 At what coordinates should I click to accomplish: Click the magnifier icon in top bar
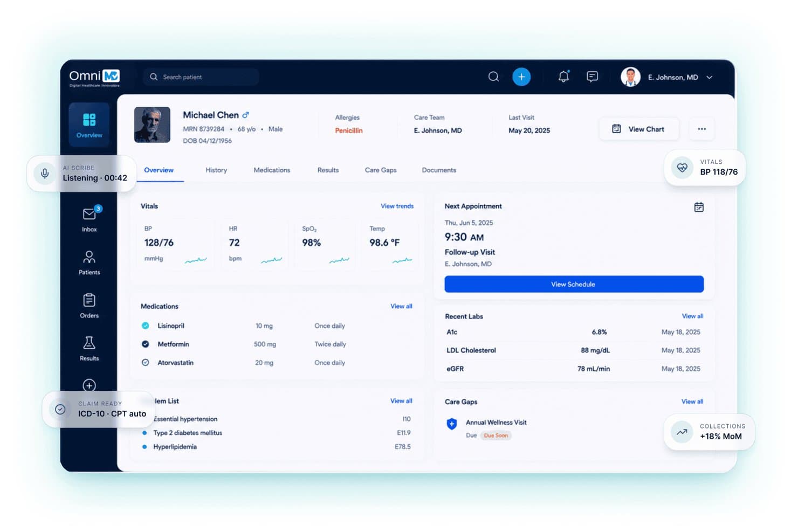coord(493,77)
